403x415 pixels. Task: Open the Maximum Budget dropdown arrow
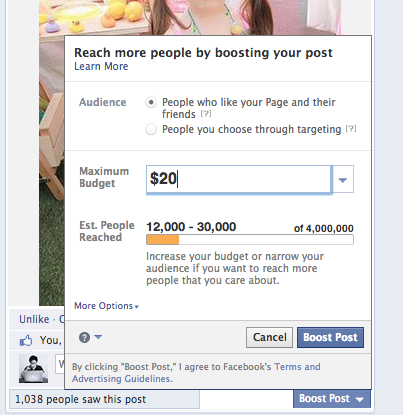tap(343, 179)
